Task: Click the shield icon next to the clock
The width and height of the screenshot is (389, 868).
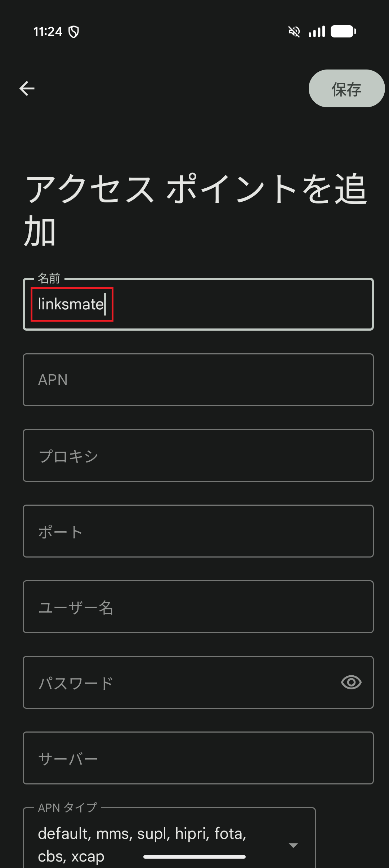Action: [x=73, y=32]
